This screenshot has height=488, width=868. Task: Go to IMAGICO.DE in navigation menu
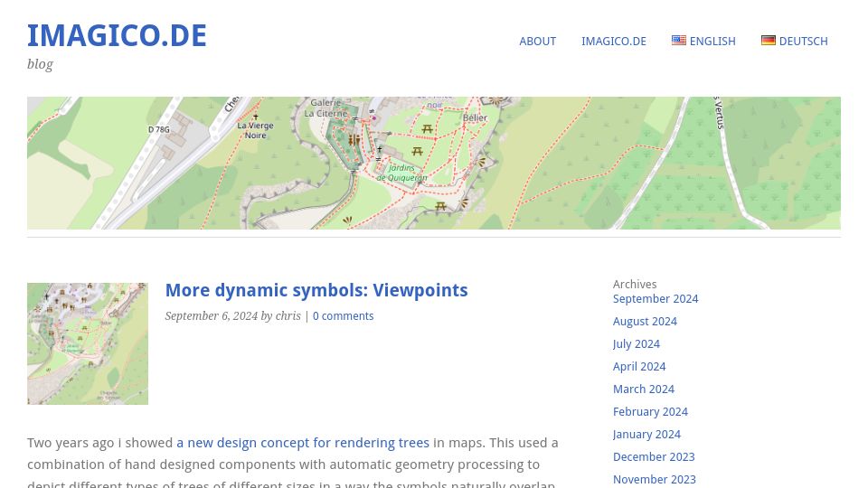pos(614,42)
